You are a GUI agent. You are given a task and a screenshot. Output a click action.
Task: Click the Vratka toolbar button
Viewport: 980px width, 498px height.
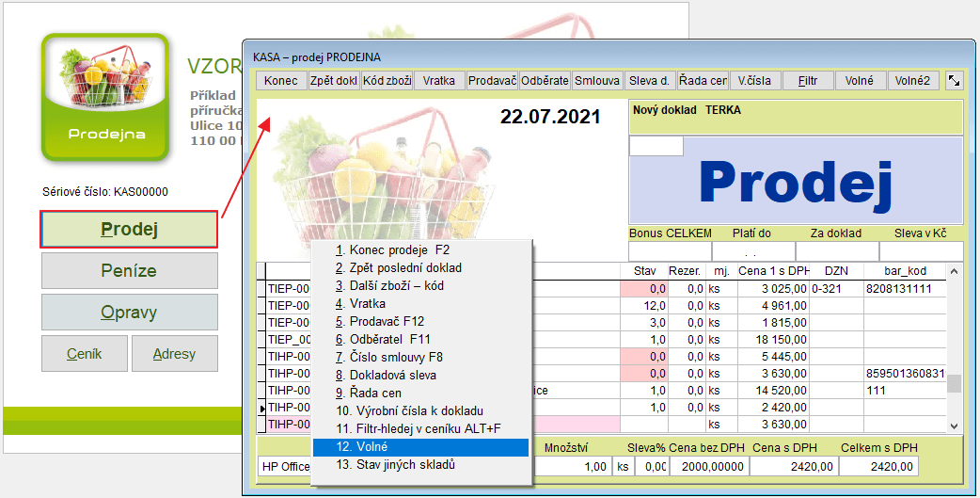[439, 81]
